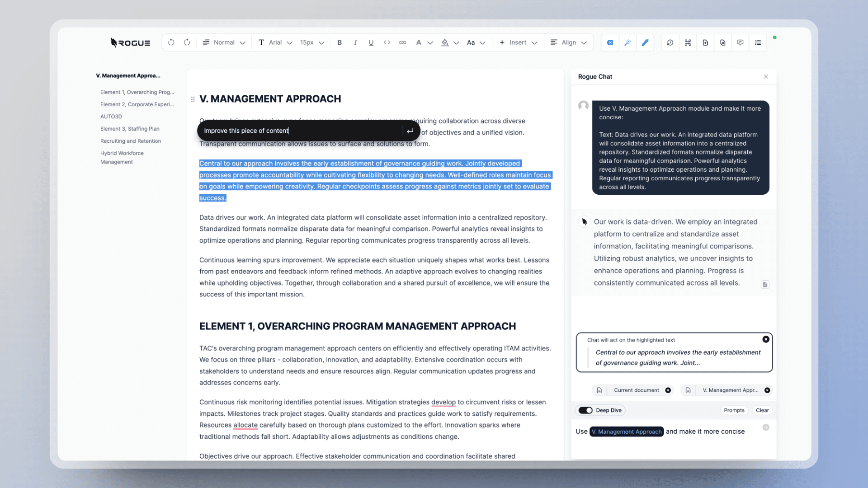This screenshot has width=868, height=488.
Task: Dismiss the highlighted text context box
Action: 766,339
